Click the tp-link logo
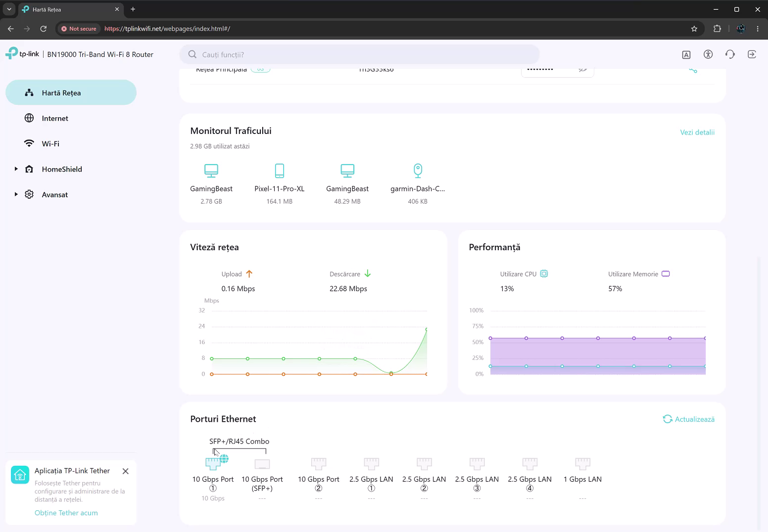This screenshot has width=768, height=532. click(22, 53)
